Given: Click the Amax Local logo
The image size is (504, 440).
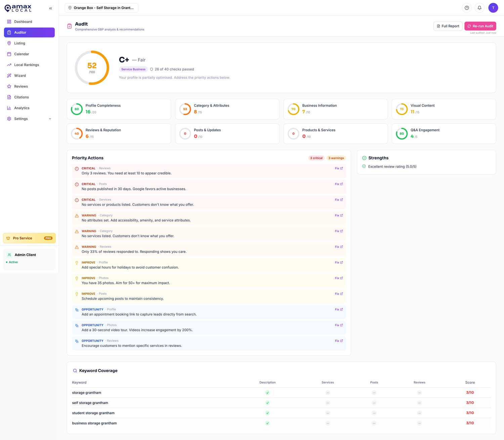Looking at the screenshot, I should pos(18,8).
